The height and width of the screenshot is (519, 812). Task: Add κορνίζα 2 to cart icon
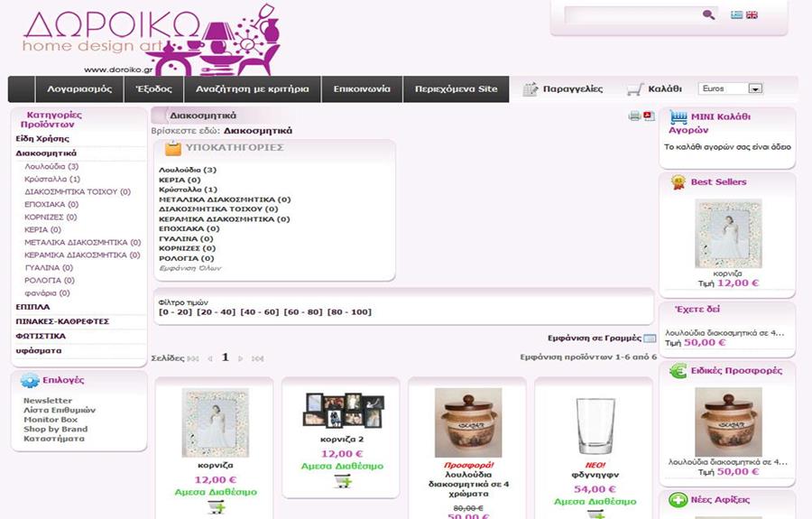[x=342, y=481]
